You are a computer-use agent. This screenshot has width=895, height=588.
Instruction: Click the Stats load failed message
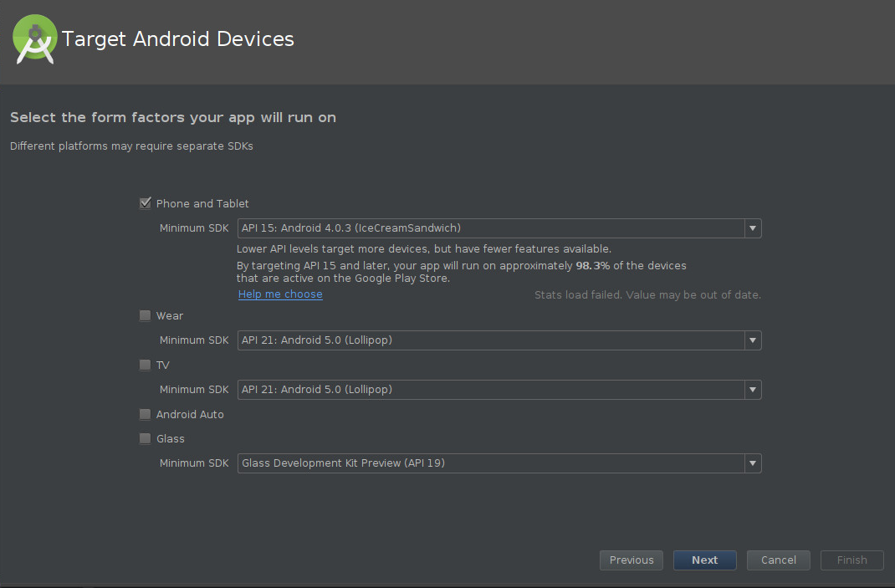click(x=648, y=294)
